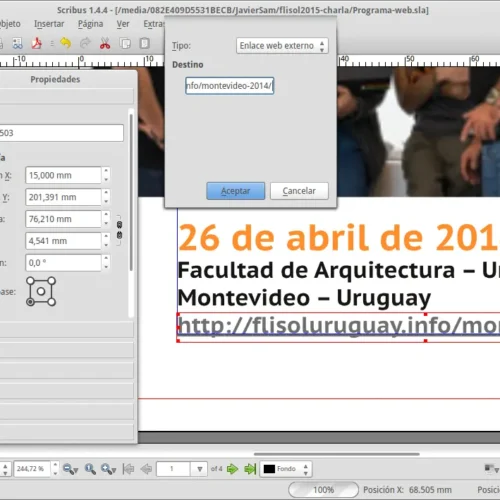The image size is (500, 500).
Task: Click the Export as PDF icon
Action: click(37, 43)
